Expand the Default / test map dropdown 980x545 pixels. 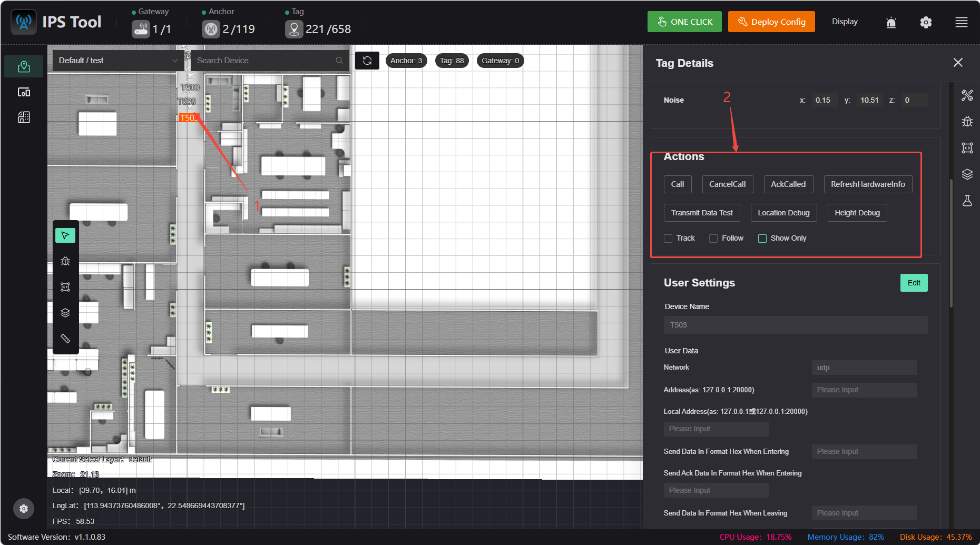[118, 61]
